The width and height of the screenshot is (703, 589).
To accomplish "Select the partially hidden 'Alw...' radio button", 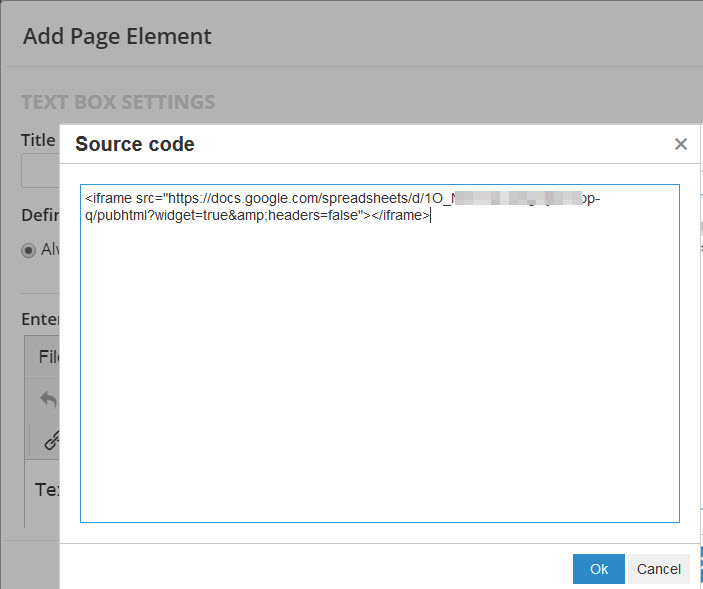I will (29, 250).
